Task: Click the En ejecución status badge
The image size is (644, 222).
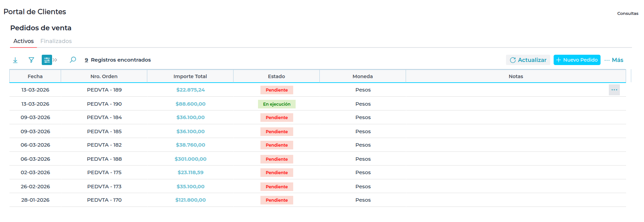Action: 277,104
